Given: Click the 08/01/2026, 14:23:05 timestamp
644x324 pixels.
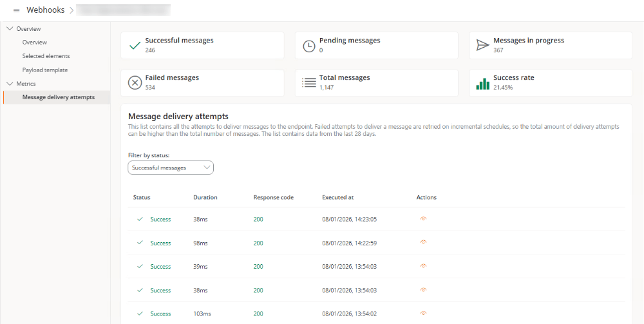Looking at the screenshot, I should 350,219.
